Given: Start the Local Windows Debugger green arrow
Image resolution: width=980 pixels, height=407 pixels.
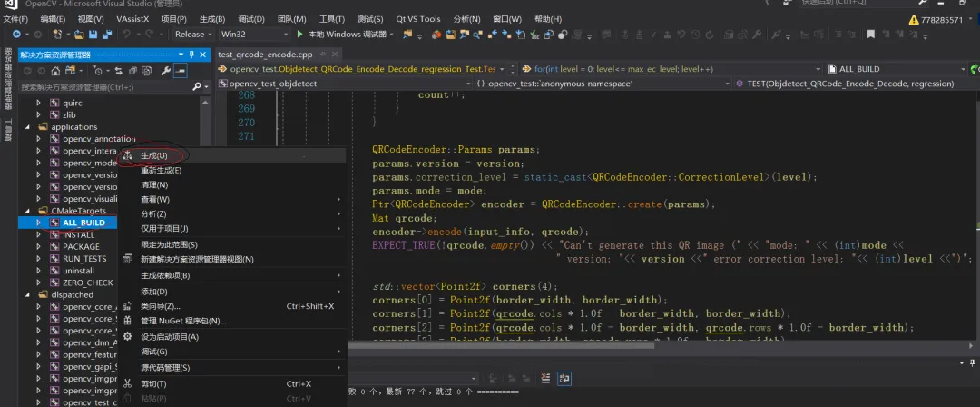Looking at the screenshot, I should tap(300, 35).
